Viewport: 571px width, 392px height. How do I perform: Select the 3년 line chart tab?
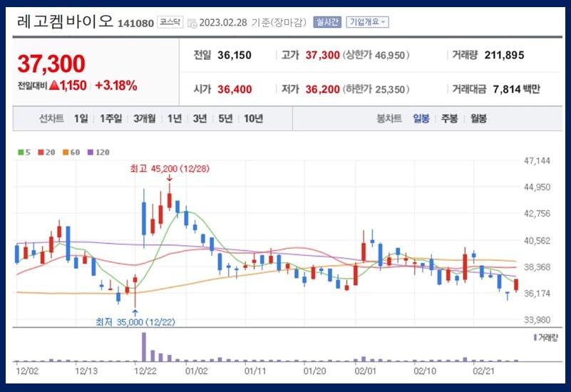click(x=200, y=118)
